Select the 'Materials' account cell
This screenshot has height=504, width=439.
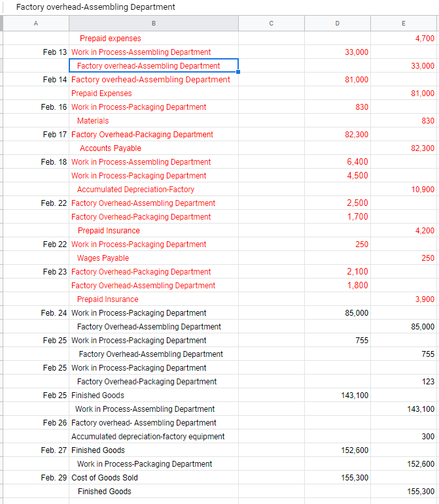pyautogui.click(x=154, y=120)
